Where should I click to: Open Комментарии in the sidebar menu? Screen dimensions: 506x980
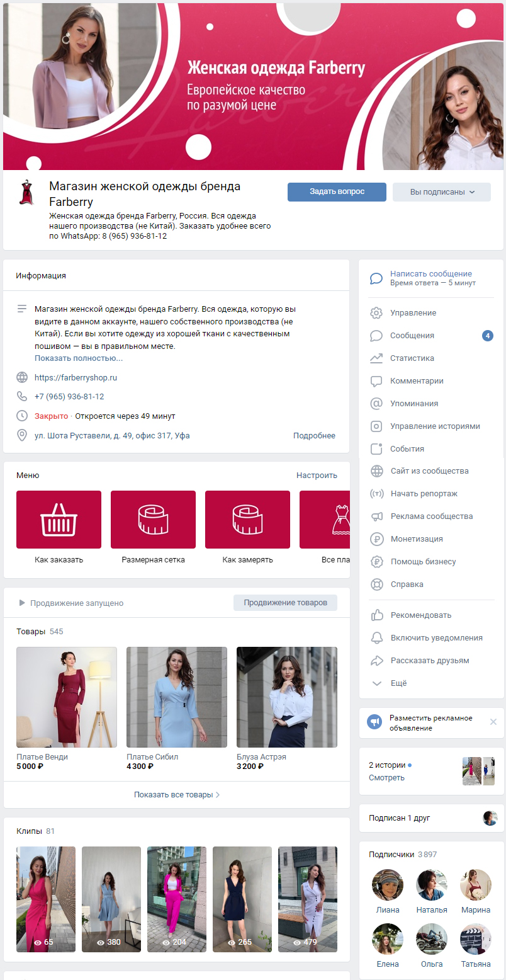click(417, 381)
